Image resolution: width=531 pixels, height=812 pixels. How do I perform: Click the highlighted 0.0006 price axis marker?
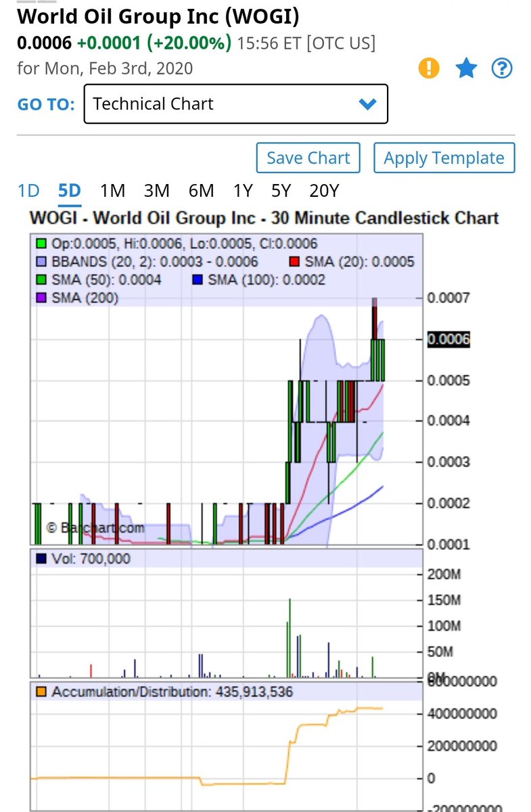coord(448,340)
